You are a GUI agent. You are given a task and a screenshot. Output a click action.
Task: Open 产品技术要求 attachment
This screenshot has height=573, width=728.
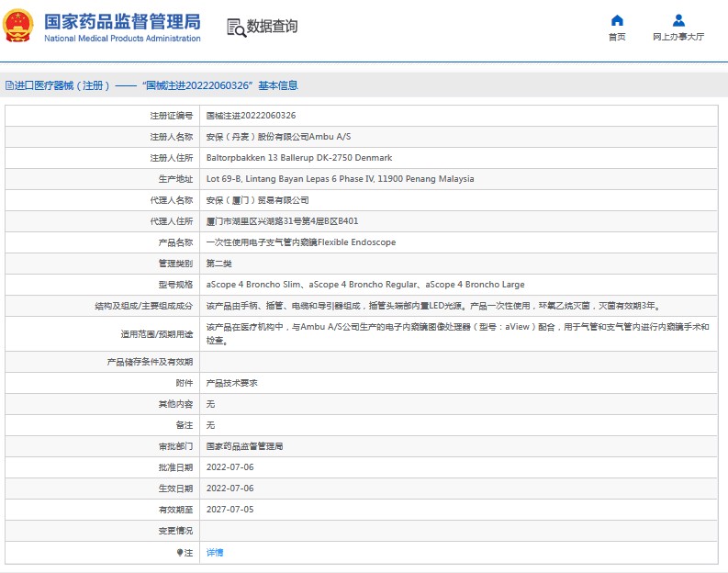[231, 383]
